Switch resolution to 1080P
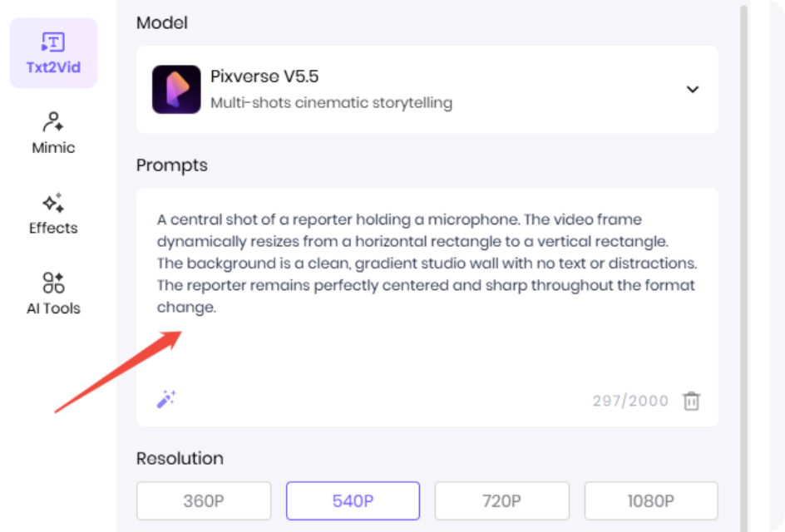The image size is (785, 532). pyautogui.click(x=650, y=501)
